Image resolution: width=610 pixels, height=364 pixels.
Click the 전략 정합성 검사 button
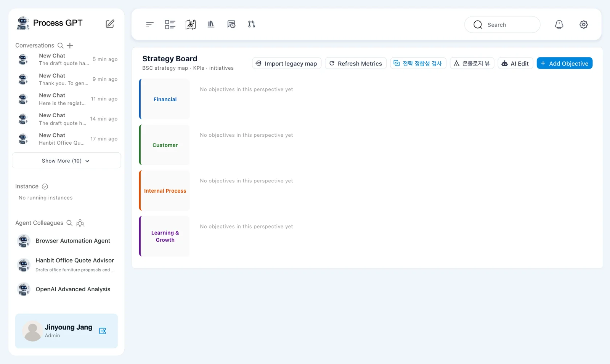pos(418,63)
